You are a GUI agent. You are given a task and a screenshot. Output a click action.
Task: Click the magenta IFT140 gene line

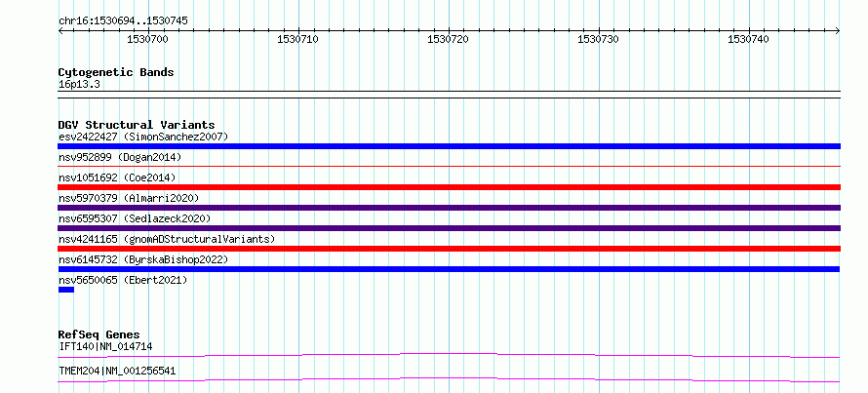tap(449, 355)
